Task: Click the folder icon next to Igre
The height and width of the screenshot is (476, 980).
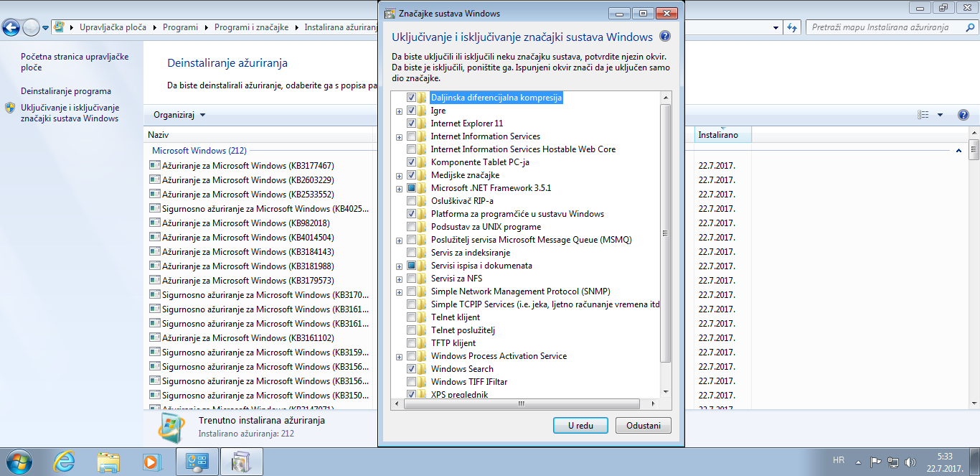Action: pos(422,111)
